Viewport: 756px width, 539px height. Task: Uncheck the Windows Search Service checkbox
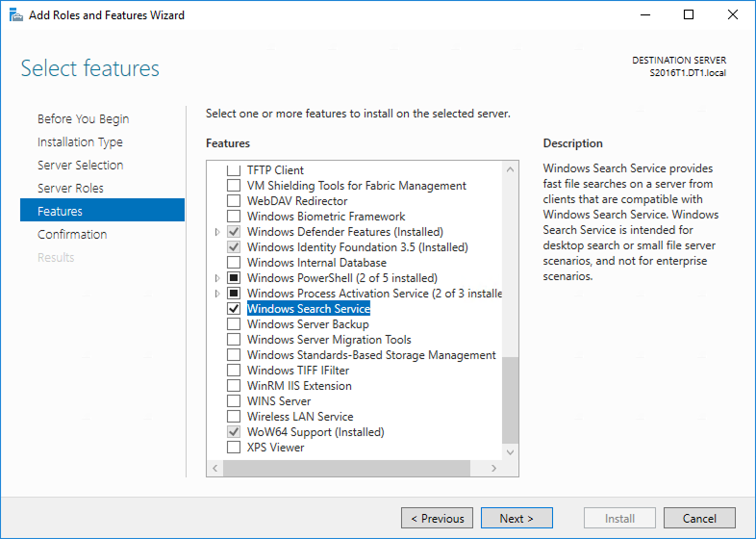point(234,309)
